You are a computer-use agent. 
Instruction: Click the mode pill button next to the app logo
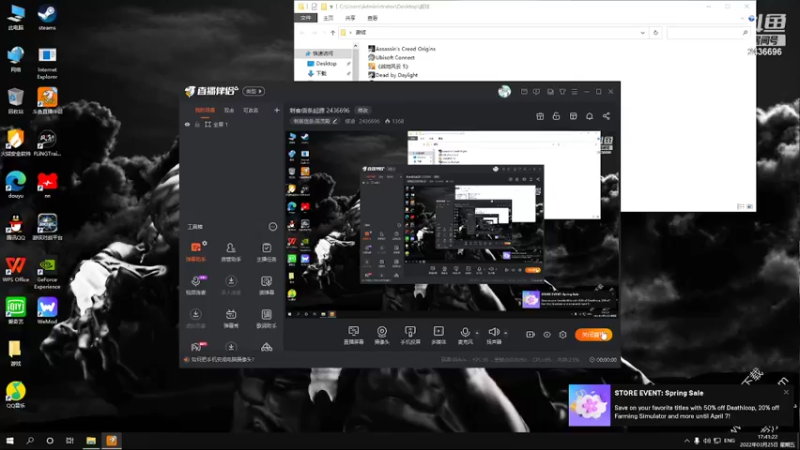pyautogui.click(x=254, y=91)
